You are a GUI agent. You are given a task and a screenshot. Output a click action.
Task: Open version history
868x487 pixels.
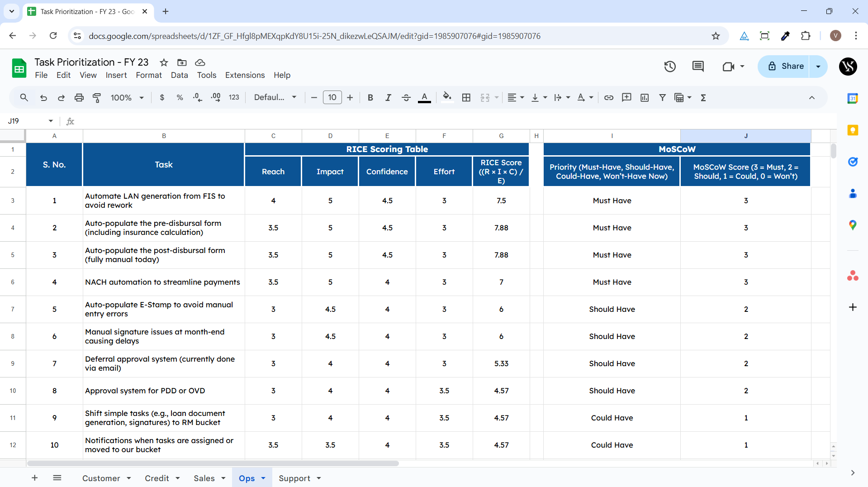point(669,66)
